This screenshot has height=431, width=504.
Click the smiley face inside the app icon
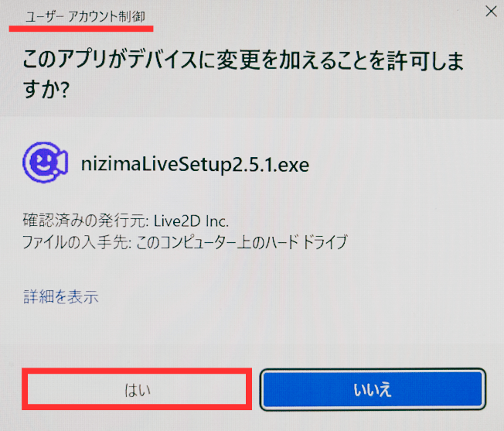43,162
